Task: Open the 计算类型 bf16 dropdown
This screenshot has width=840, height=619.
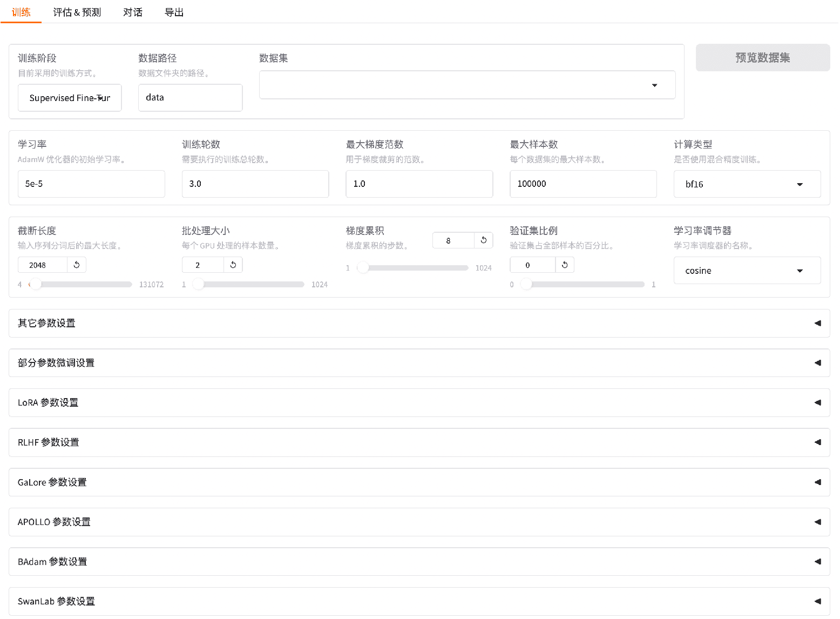Action: click(747, 184)
